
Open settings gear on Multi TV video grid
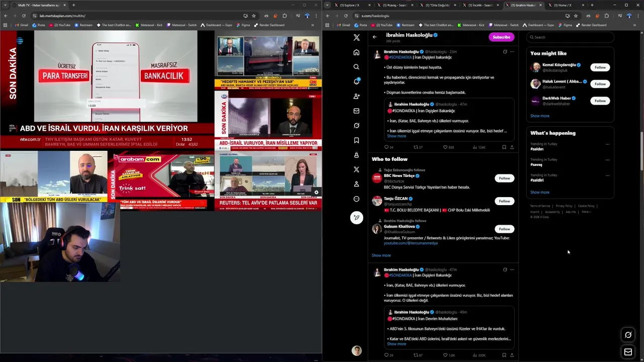click(316, 192)
